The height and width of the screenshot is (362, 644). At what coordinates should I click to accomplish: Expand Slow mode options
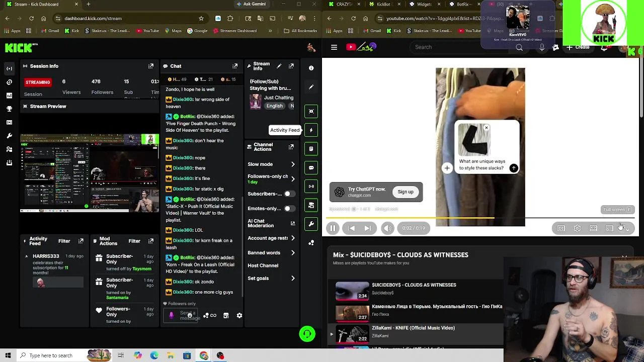(x=293, y=164)
